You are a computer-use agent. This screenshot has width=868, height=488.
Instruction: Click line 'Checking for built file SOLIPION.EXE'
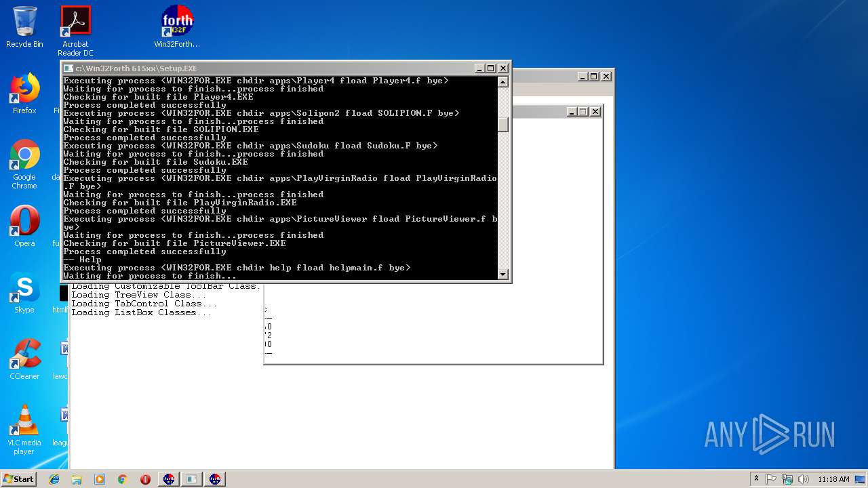click(161, 129)
